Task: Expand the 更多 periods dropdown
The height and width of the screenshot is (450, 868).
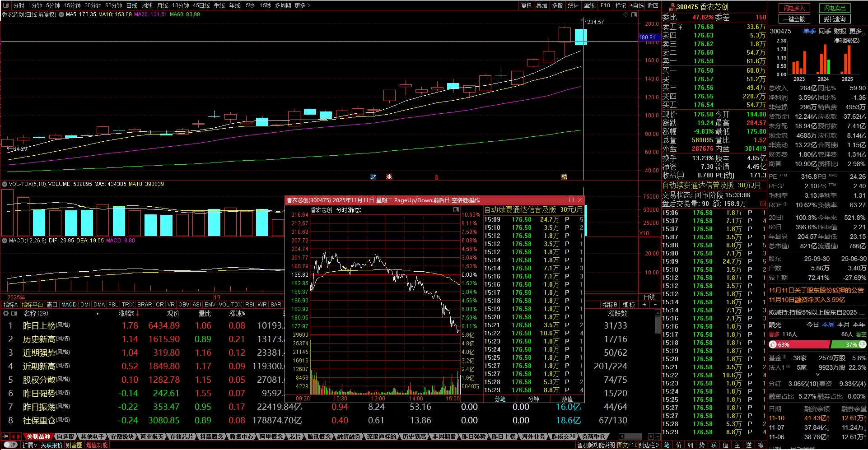Action: pos(303,5)
